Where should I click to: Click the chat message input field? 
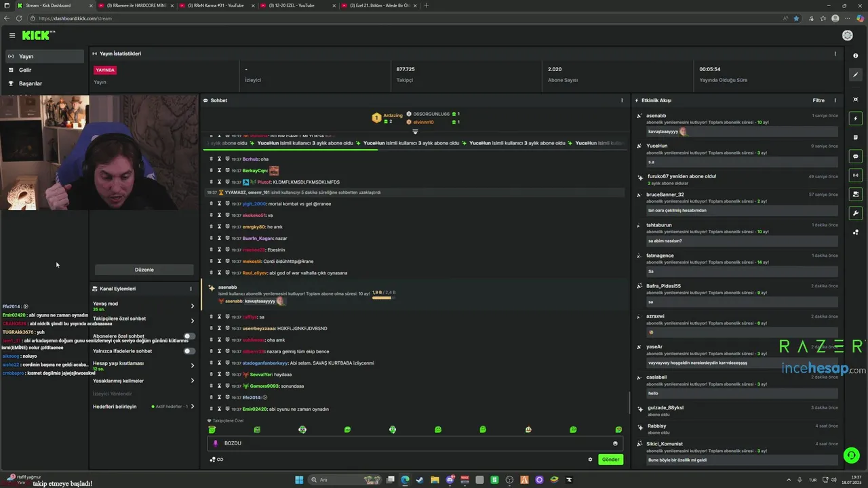pos(415,443)
